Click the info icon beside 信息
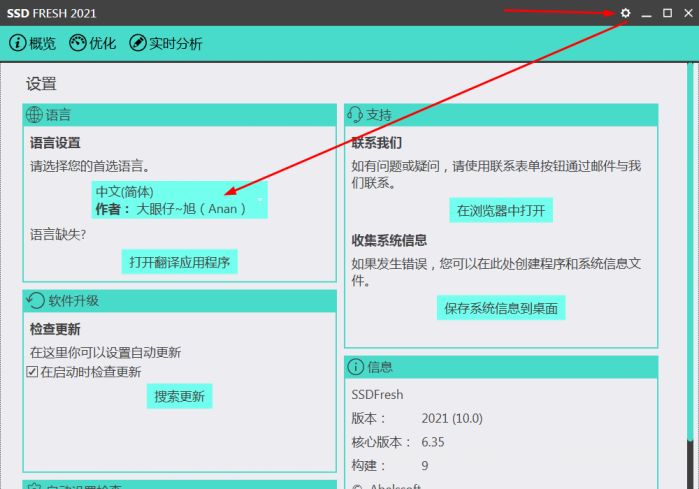The image size is (699, 489). (x=355, y=367)
